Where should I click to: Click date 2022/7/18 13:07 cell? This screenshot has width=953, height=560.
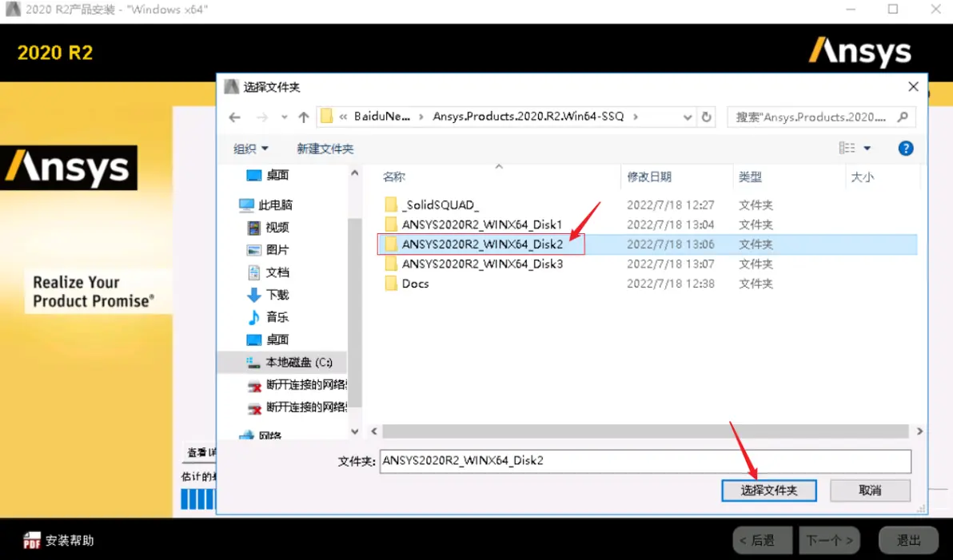click(x=671, y=264)
